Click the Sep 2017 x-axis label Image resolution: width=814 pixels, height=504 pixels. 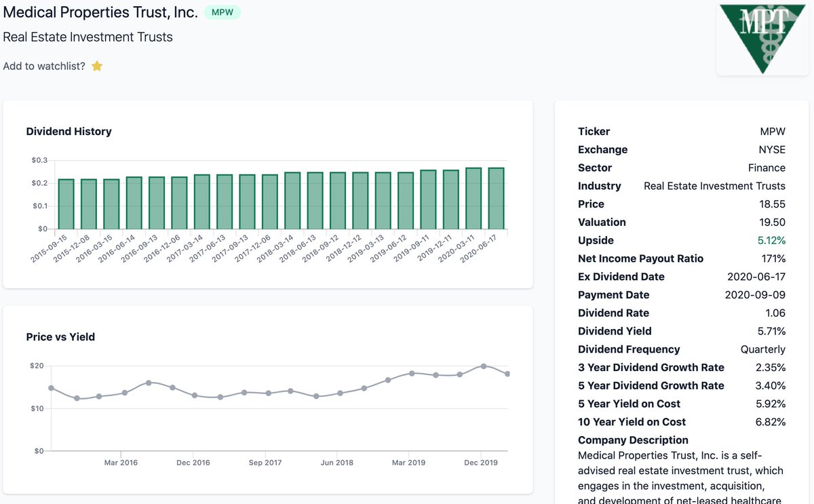[x=265, y=463]
